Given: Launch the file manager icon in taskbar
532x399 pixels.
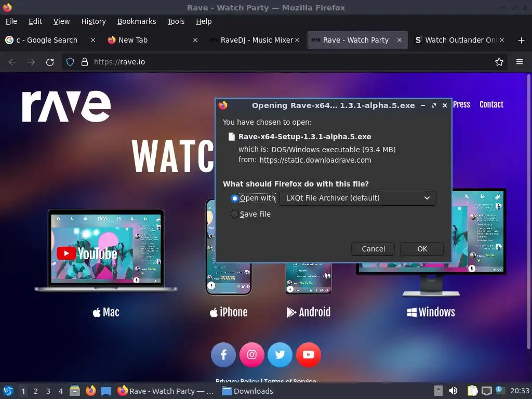Looking at the screenshot, I should [x=75, y=391].
